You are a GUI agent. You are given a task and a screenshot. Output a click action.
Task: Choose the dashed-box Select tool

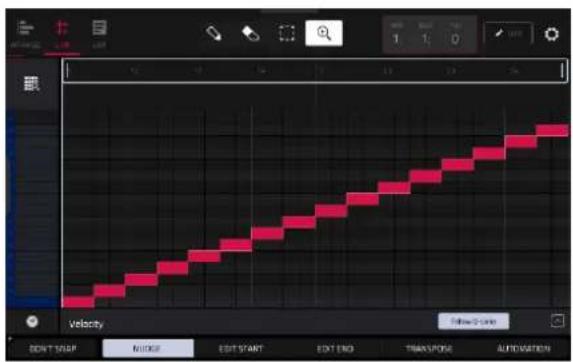pos(287,34)
